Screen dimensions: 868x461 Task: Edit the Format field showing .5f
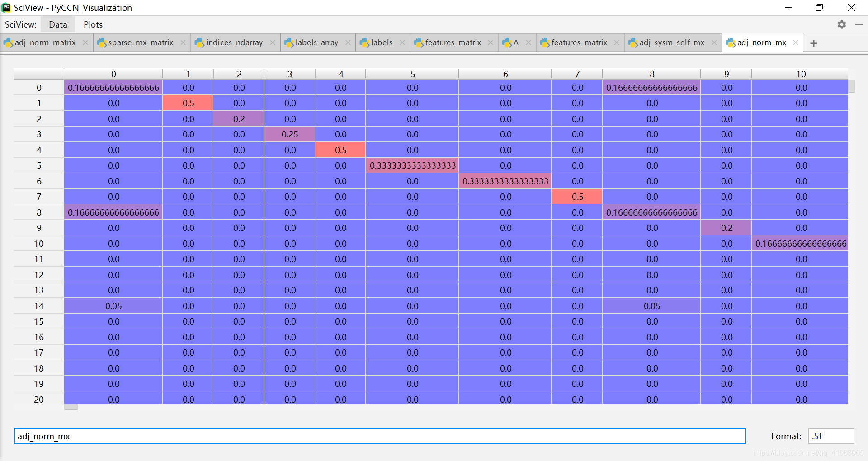(830, 436)
